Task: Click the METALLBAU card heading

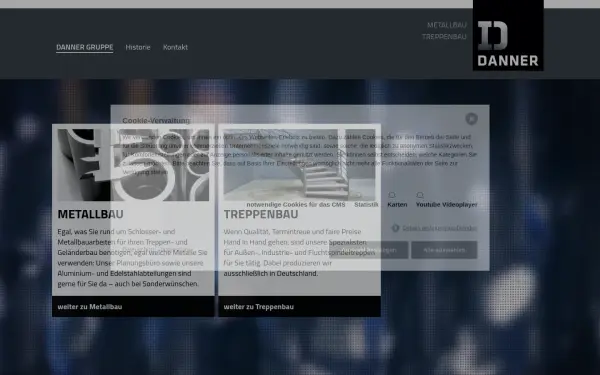Action: click(90, 214)
